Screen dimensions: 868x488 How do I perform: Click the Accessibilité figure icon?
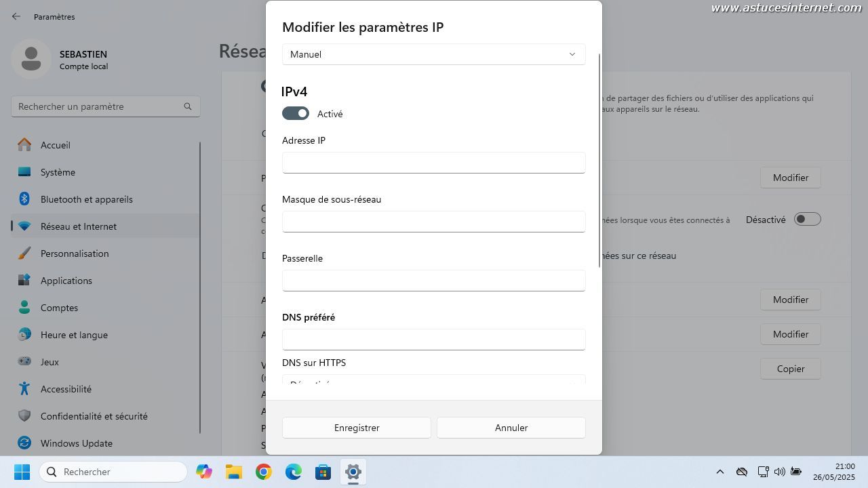(24, 389)
